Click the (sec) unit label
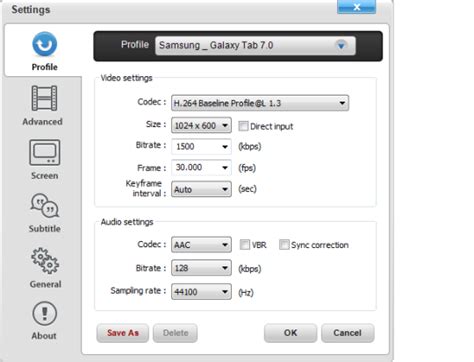Image resolution: width=474 pixels, height=362 pixels. [x=247, y=189]
